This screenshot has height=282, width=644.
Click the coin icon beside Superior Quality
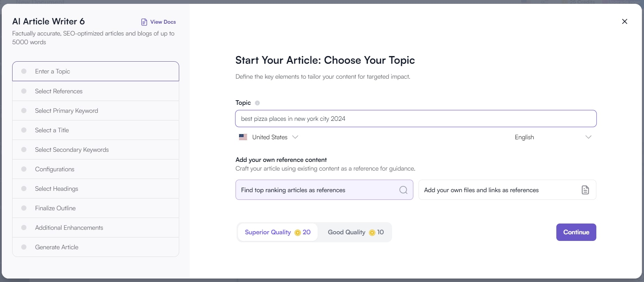[297, 233]
